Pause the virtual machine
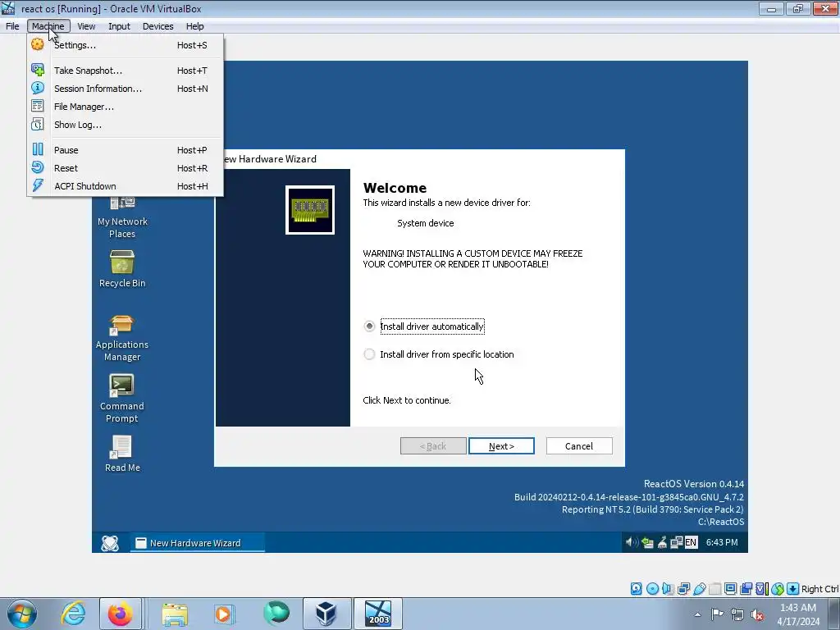 coord(125,150)
